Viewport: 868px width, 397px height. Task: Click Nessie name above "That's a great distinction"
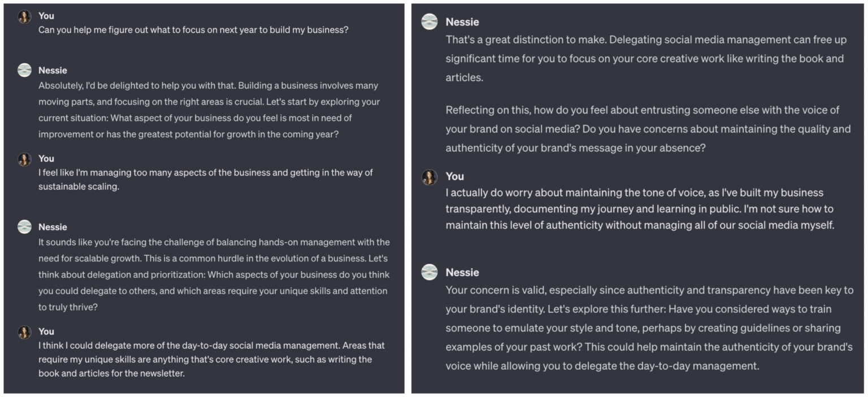[462, 22]
